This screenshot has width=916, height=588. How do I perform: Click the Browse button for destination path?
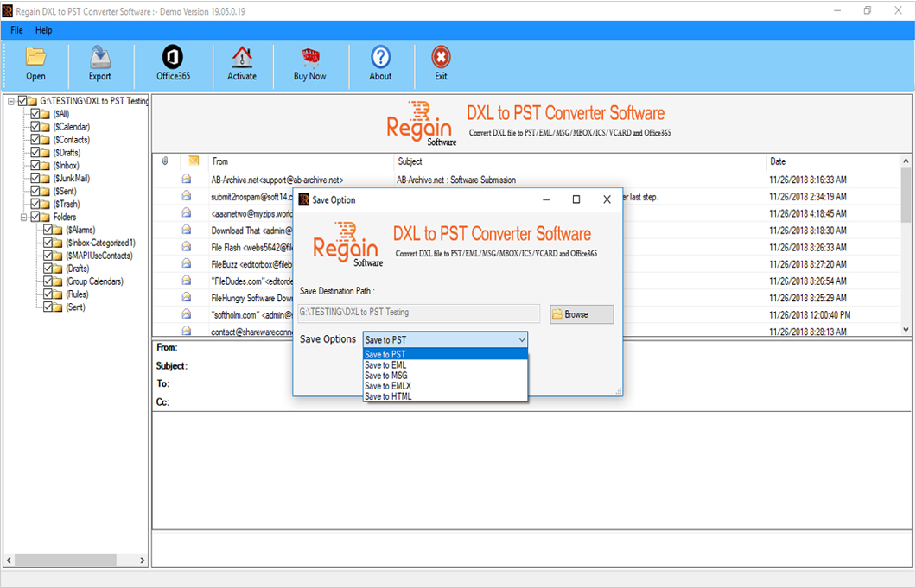(581, 314)
